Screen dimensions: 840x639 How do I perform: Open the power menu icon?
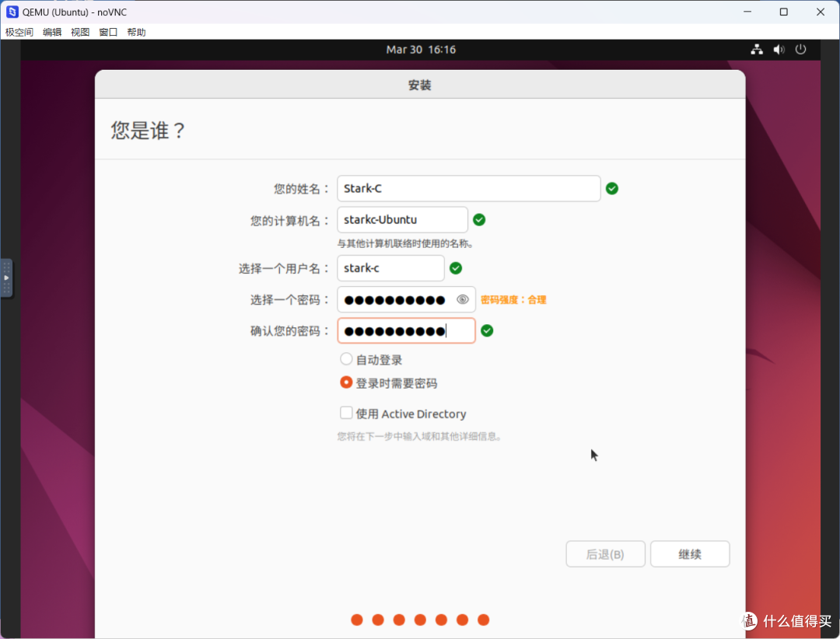(x=800, y=49)
